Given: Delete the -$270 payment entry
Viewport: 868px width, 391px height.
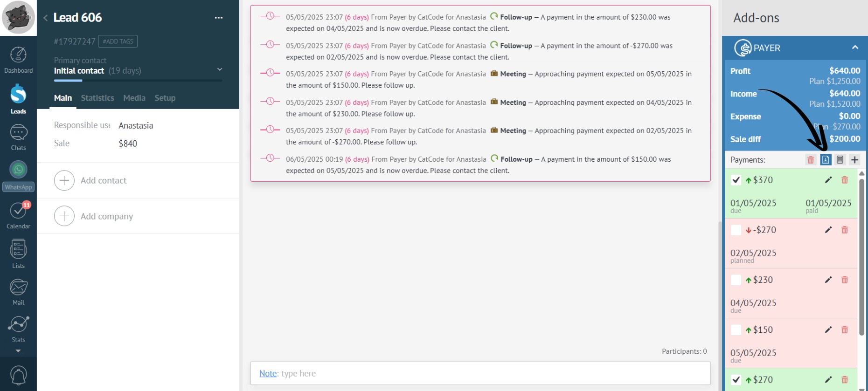Looking at the screenshot, I should [x=844, y=230].
